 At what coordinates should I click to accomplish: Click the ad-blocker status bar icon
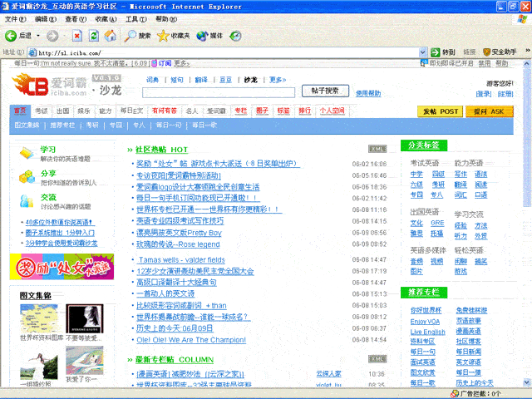[x=455, y=393]
